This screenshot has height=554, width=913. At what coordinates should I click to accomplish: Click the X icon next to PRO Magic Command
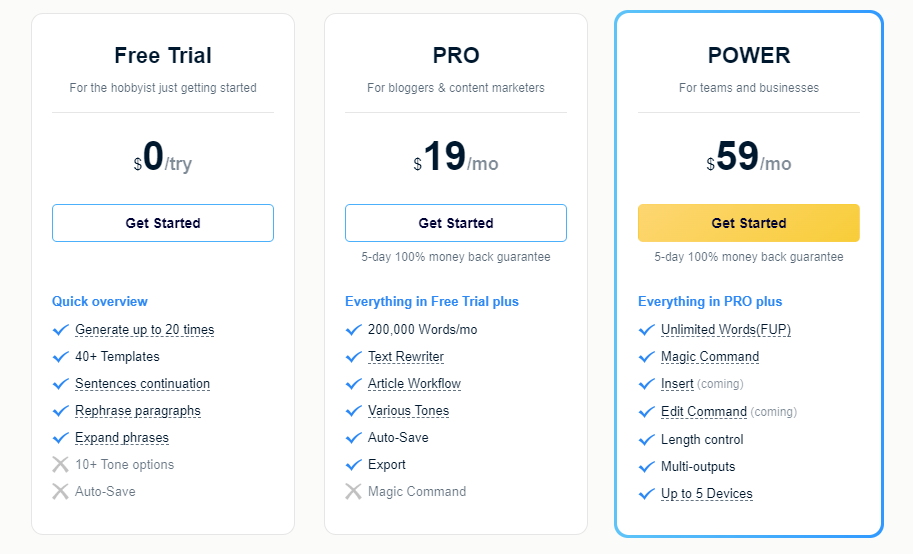(353, 491)
